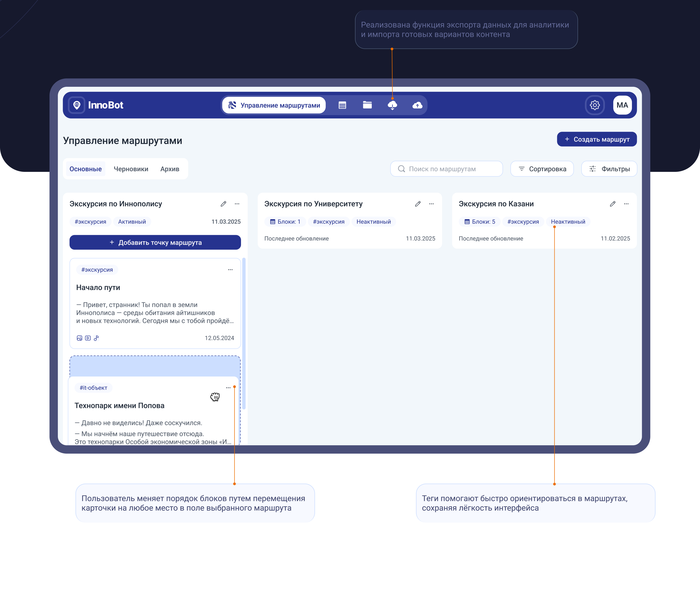Edit Экскурсия по Казани with pencil icon
The height and width of the screenshot is (595, 700).
[612, 204]
